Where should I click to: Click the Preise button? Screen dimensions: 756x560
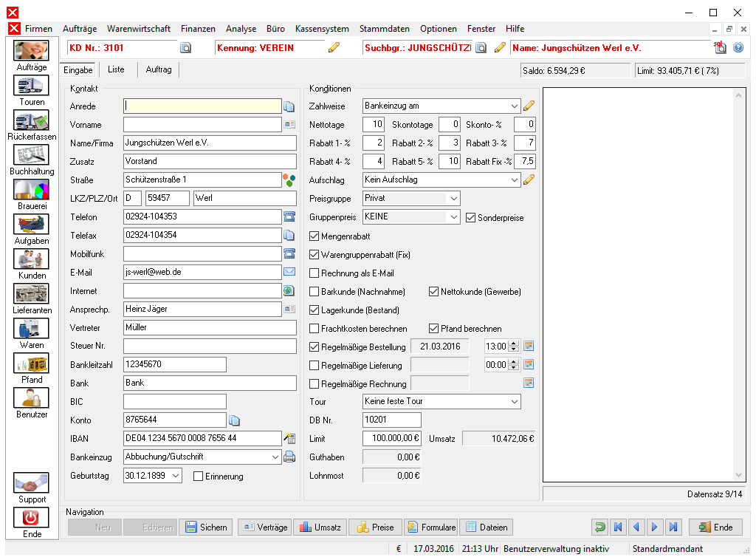(376, 527)
